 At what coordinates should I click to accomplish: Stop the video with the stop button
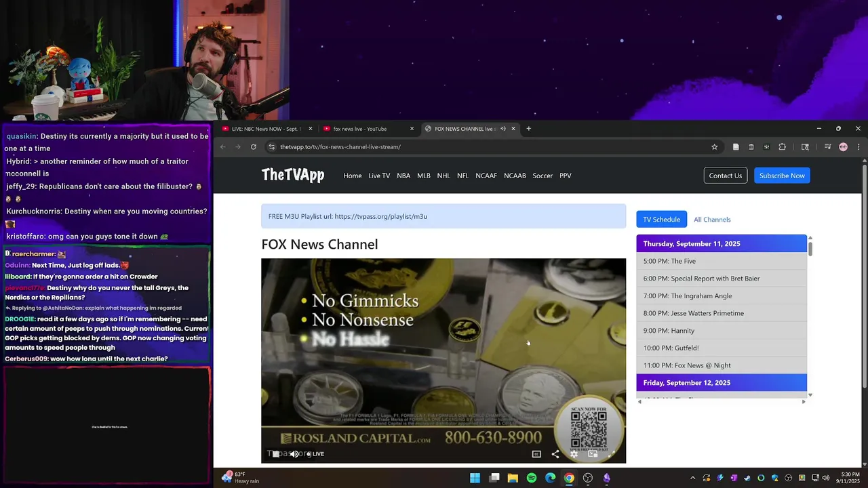(x=276, y=454)
